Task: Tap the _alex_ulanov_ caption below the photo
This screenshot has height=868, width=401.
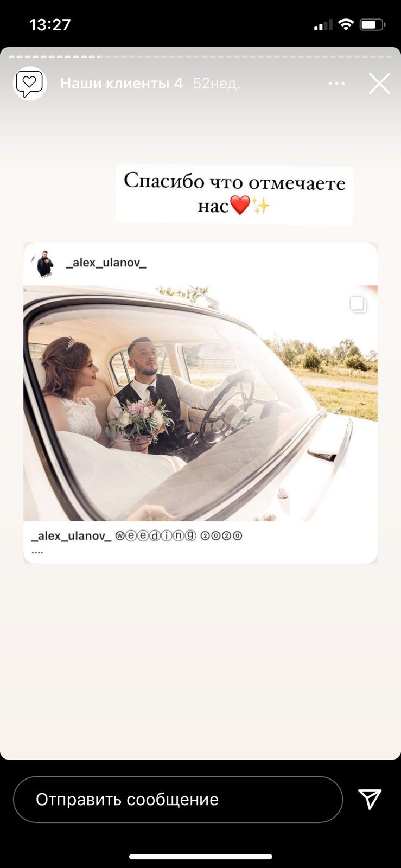Action: coord(72,536)
